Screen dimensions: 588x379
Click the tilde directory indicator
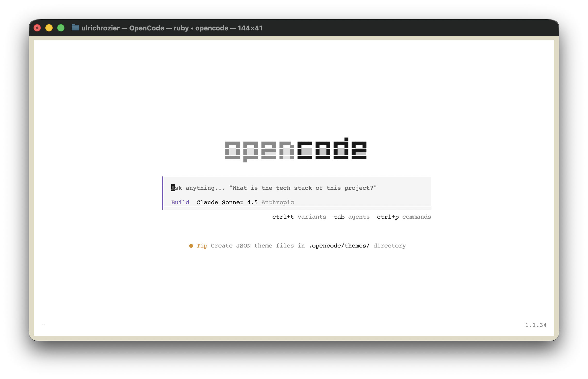43,325
